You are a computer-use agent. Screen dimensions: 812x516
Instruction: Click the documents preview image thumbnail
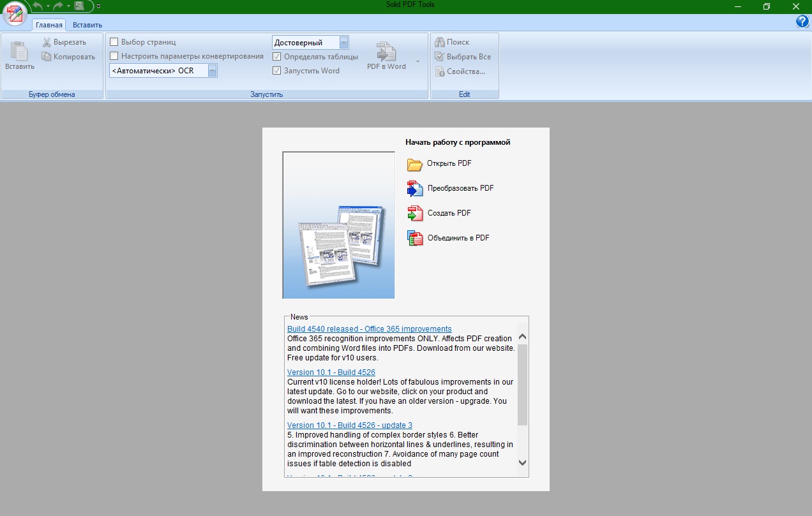[x=339, y=225]
